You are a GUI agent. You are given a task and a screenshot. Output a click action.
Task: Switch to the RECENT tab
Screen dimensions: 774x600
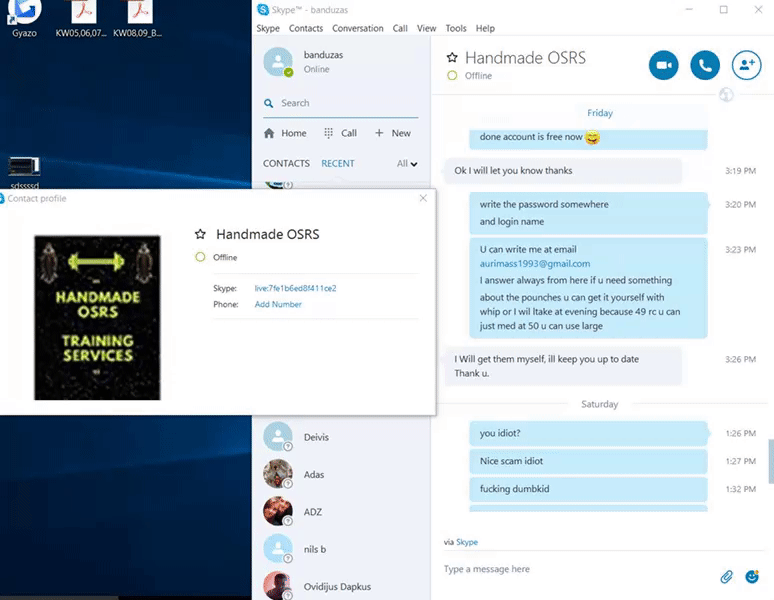[338, 163]
